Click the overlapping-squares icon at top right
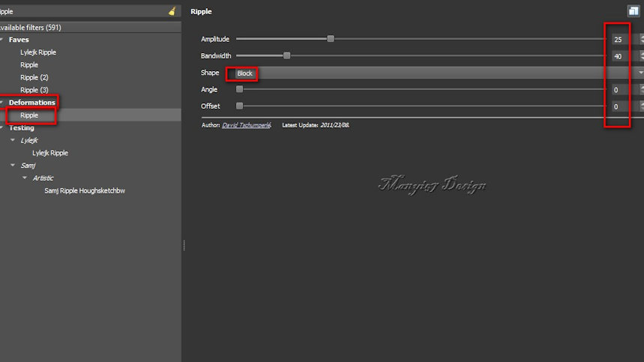 (634, 11)
